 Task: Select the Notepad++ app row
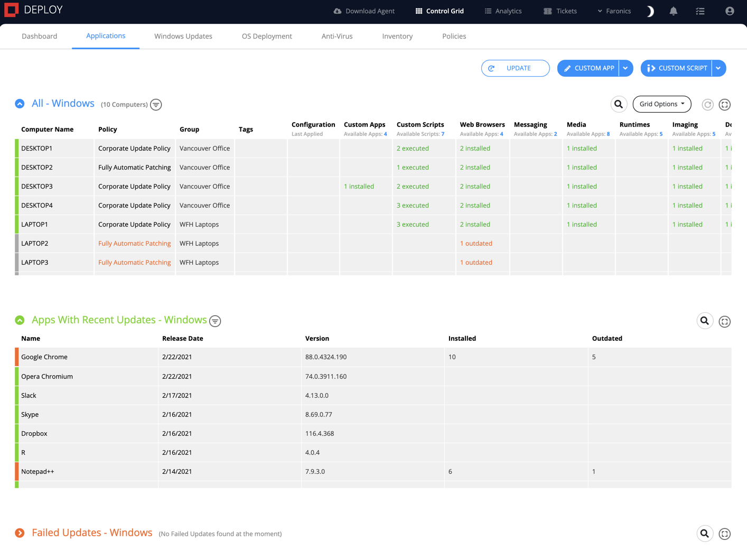[373, 472]
